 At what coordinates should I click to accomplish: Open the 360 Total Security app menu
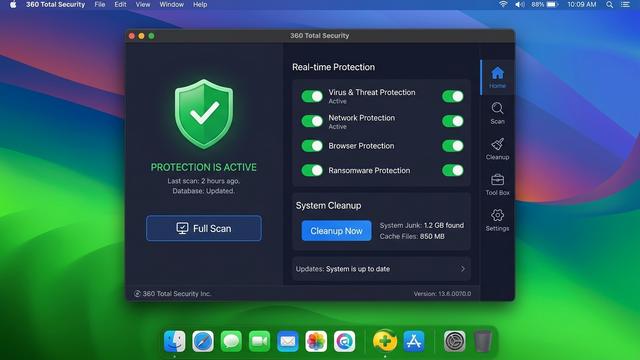tap(56, 4)
